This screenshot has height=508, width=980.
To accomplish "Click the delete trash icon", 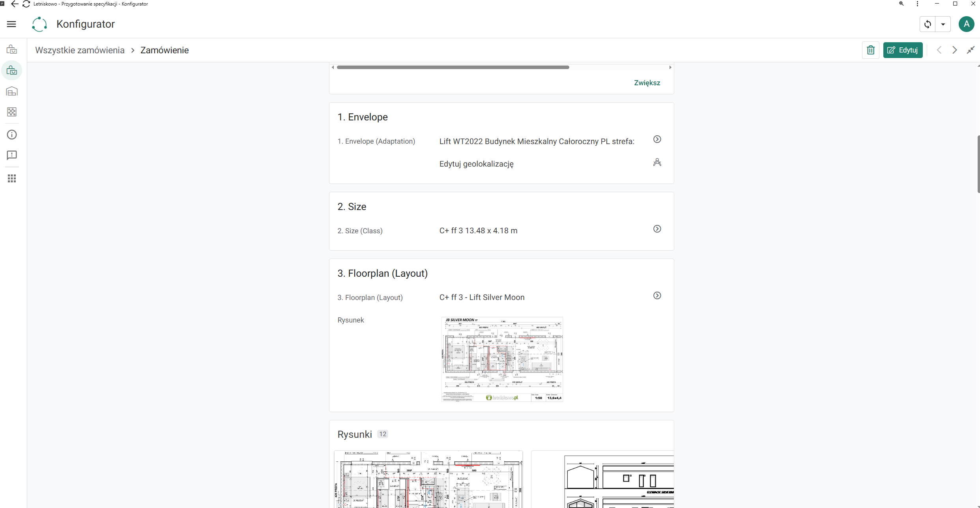I will 871,50.
